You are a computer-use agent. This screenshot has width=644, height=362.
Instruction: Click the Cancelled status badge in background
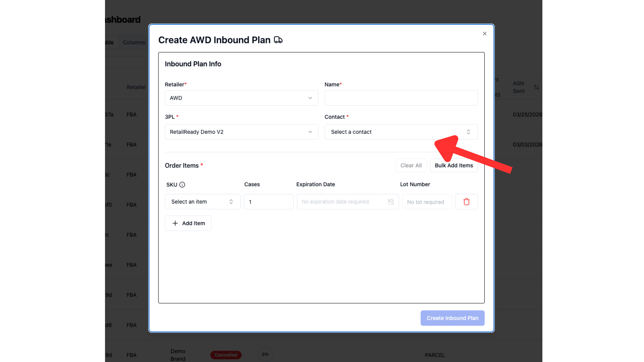226,355
